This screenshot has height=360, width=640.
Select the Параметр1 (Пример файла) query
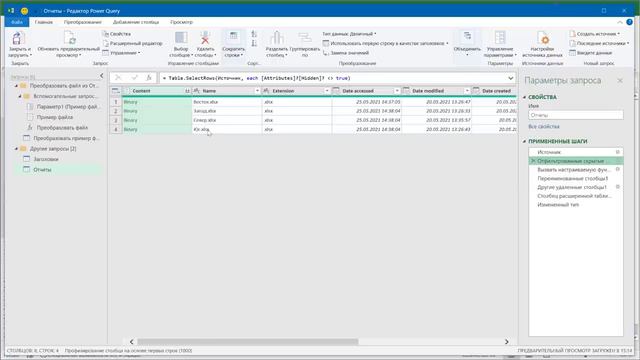tap(64, 107)
